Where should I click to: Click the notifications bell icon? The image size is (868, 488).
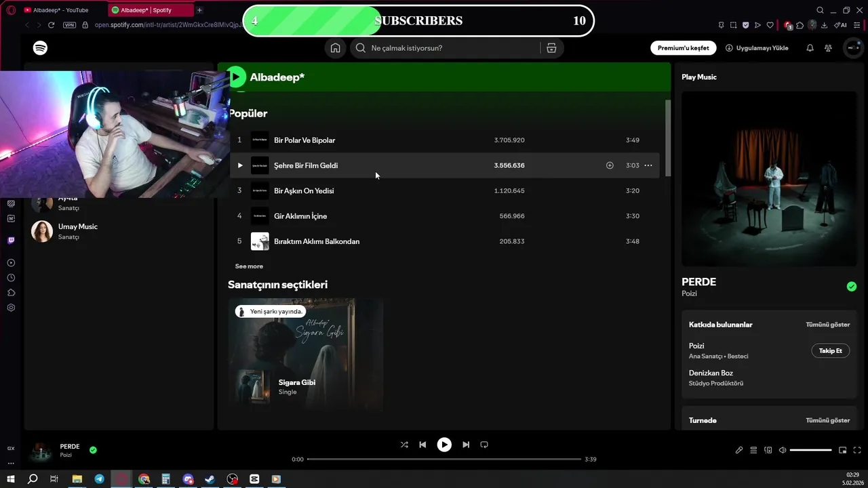coord(810,48)
